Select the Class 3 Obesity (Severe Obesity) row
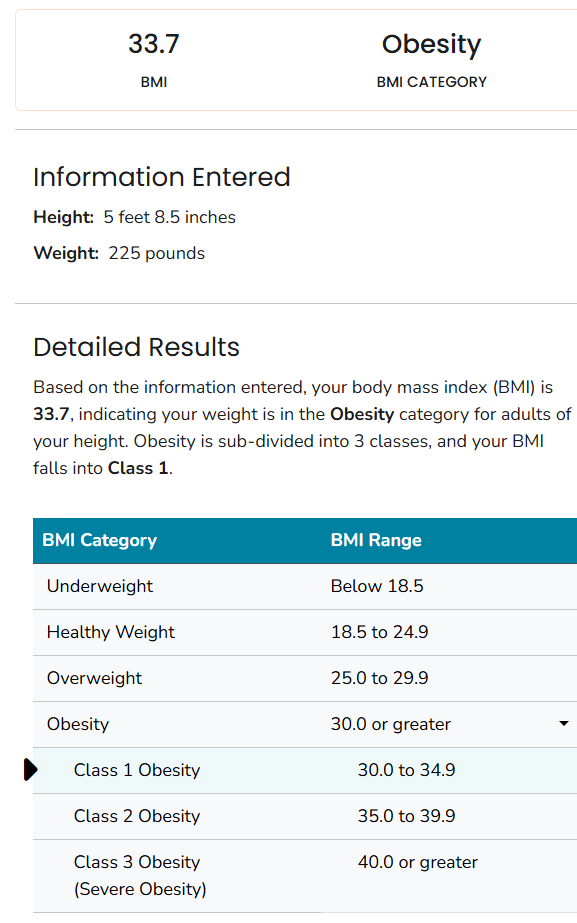This screenshot has height=923, width=577. coord(305,876)
